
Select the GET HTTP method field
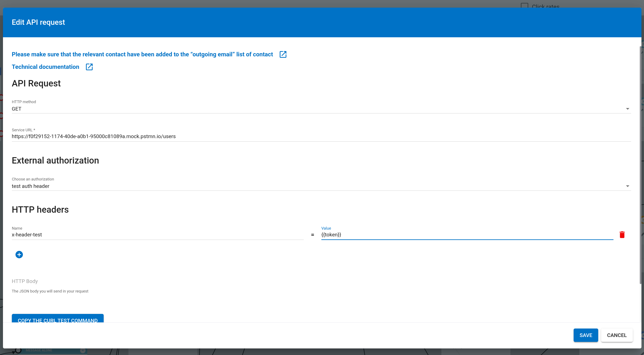(321, 109)
